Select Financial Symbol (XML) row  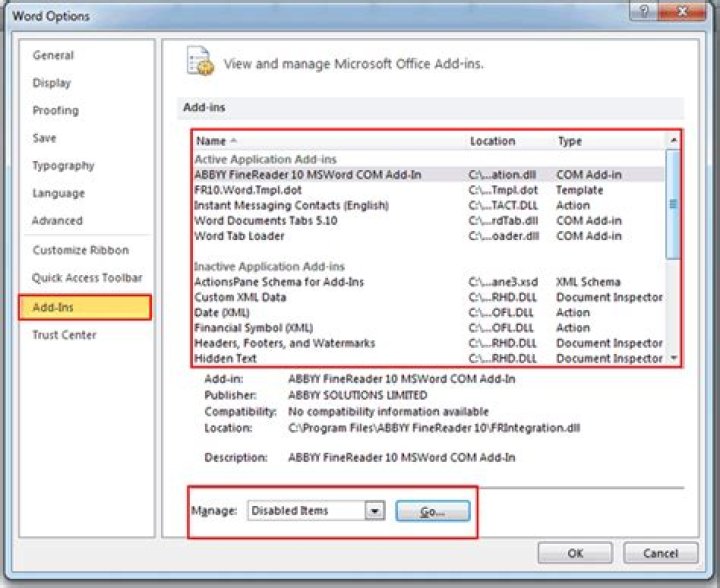[x=428, y=328]
